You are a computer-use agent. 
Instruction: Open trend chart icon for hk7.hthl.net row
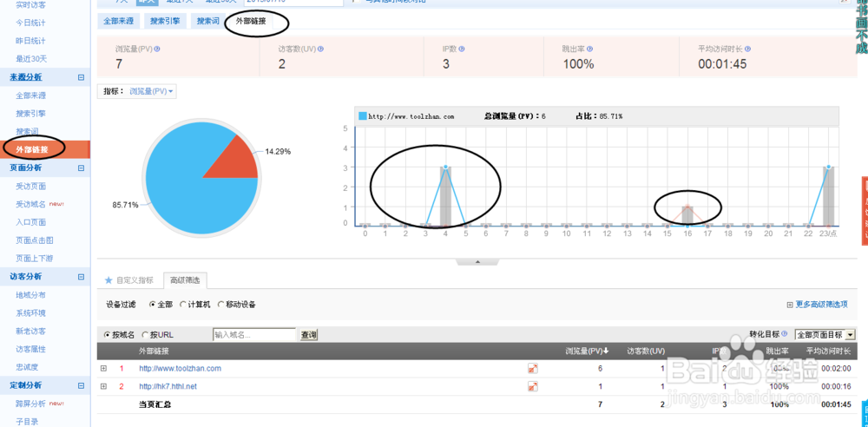[x=533, y=386]
